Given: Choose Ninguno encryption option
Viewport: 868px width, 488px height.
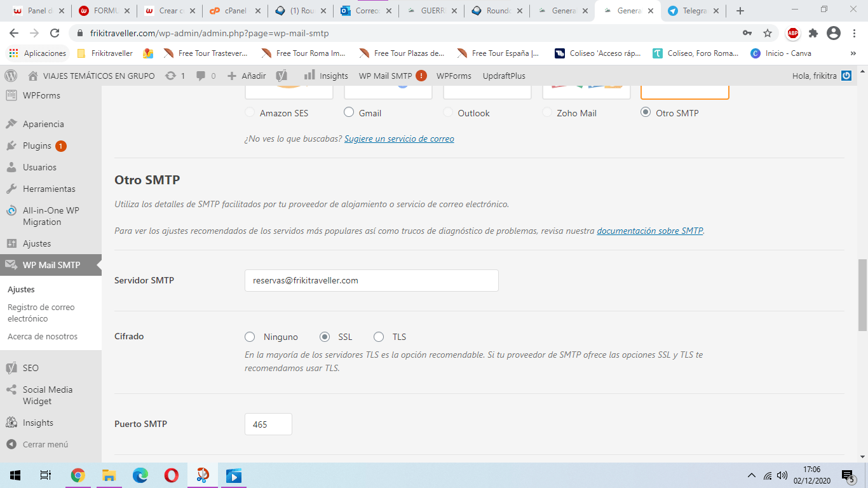Looking at the screenshot, I should tap(250, 337).
